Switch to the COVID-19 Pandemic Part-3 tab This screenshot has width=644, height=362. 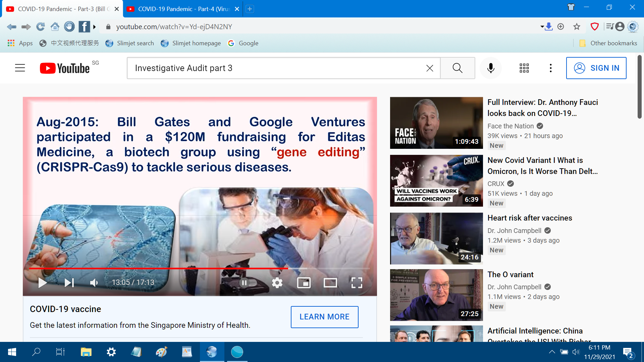[x=62, y=9]
